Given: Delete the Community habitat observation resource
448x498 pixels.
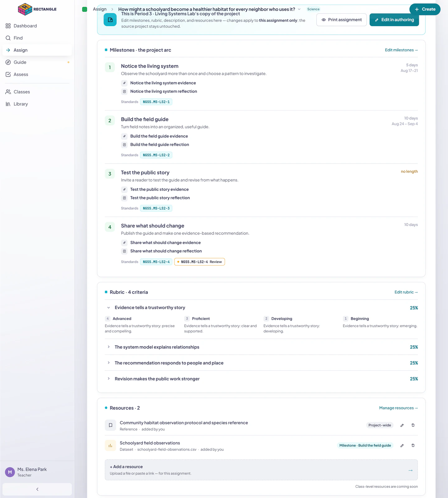Looking at the screenshot, I should [x=413, y=425].
